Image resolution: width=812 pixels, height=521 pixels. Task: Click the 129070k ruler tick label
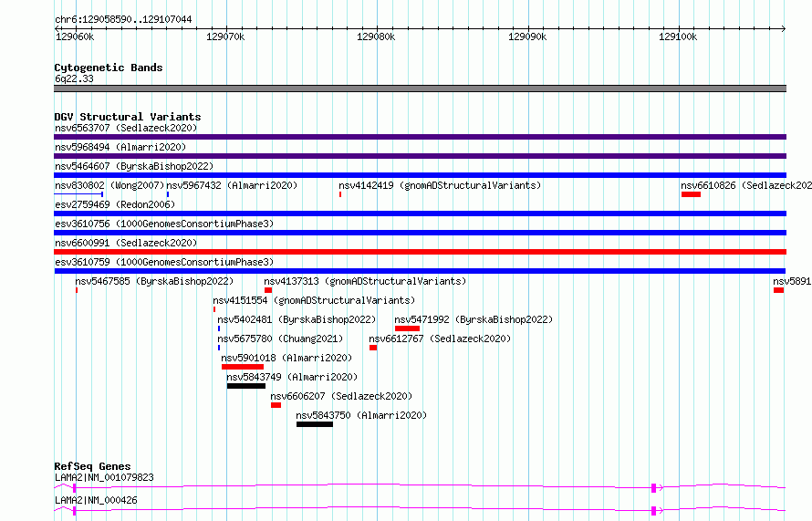225,36
